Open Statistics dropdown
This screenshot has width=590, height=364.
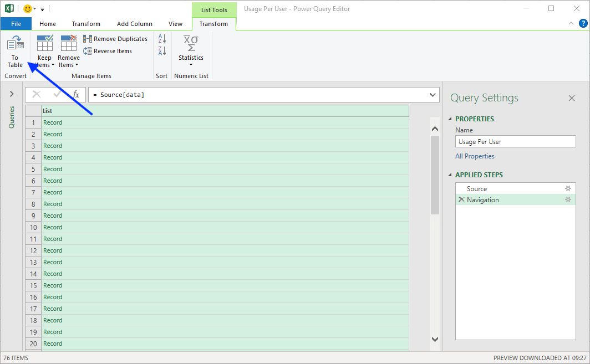(x=191, y=51)
